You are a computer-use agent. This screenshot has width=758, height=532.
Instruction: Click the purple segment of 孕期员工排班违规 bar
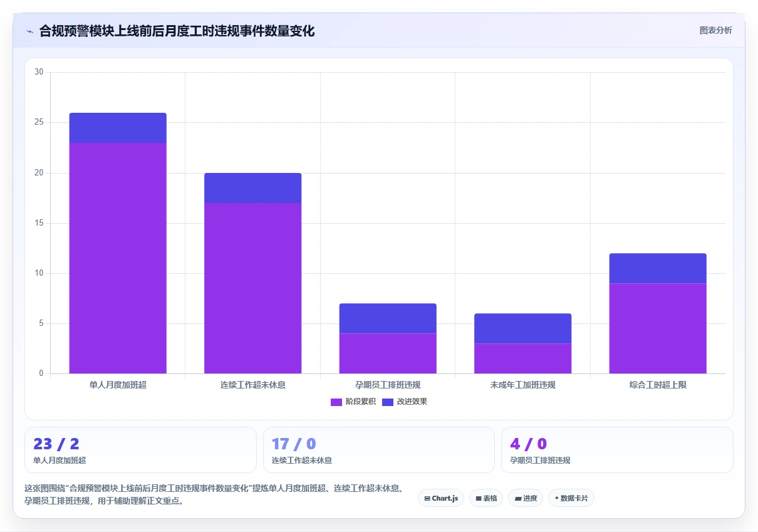(388, 353)
